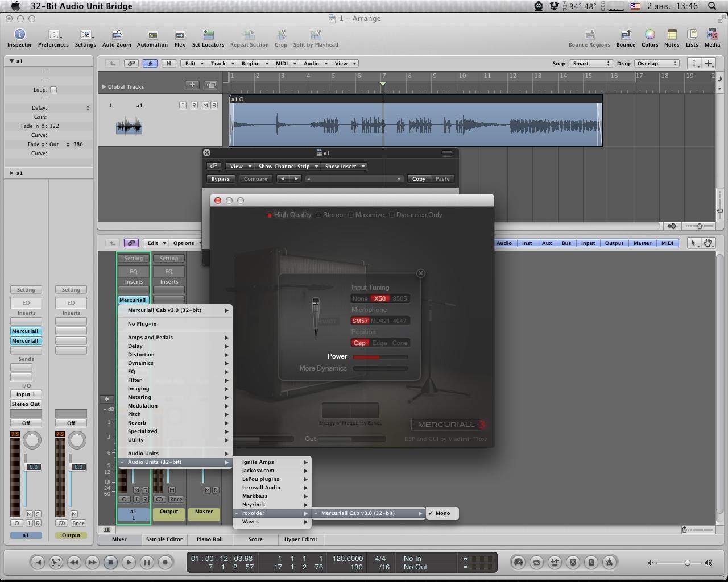Open the Automation toolbar icon
Image resolution: width=728 pixels, height=582 pixels.
pyautogui.click(x=152, y=35)
